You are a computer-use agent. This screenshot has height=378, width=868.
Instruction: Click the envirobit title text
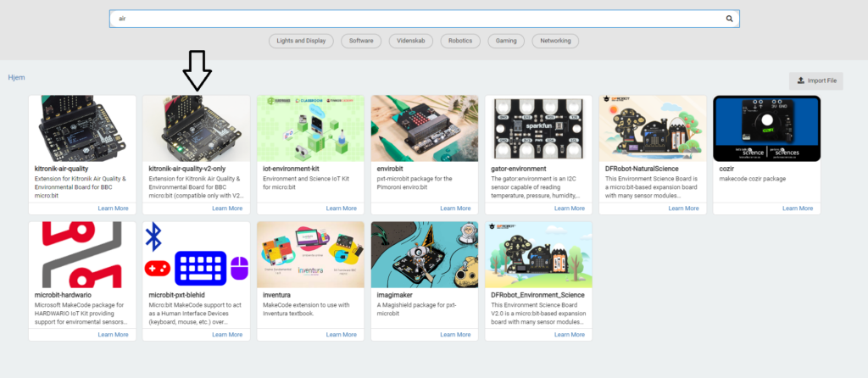tap(391, 169)
